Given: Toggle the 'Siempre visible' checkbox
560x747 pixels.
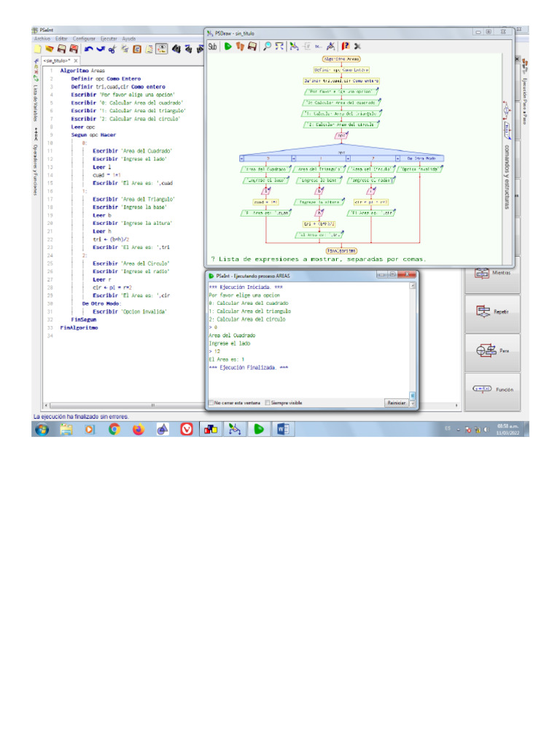Looking at the screenshot, I should (268, 403).
